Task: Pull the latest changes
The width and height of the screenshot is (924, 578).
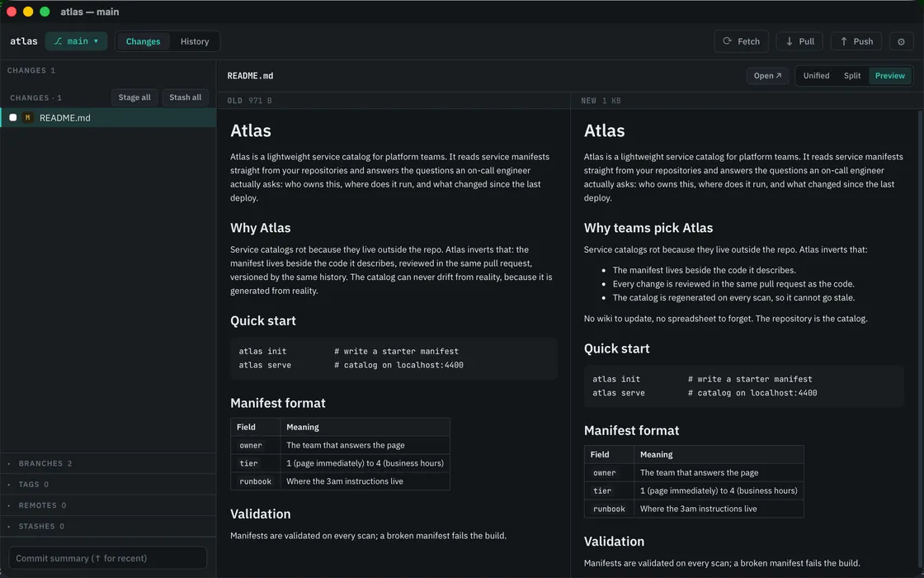Action: tap(799, 41)
